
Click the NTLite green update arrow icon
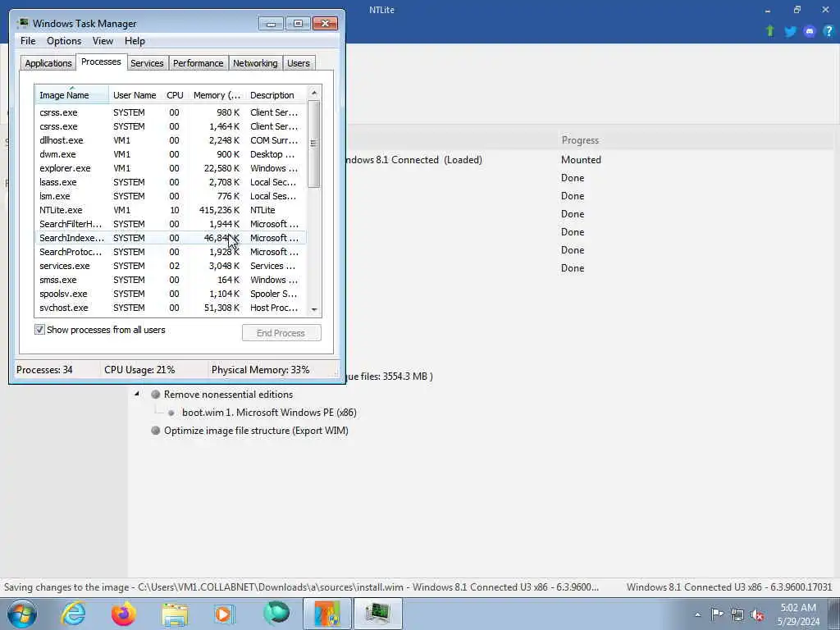tap(769, 31)
